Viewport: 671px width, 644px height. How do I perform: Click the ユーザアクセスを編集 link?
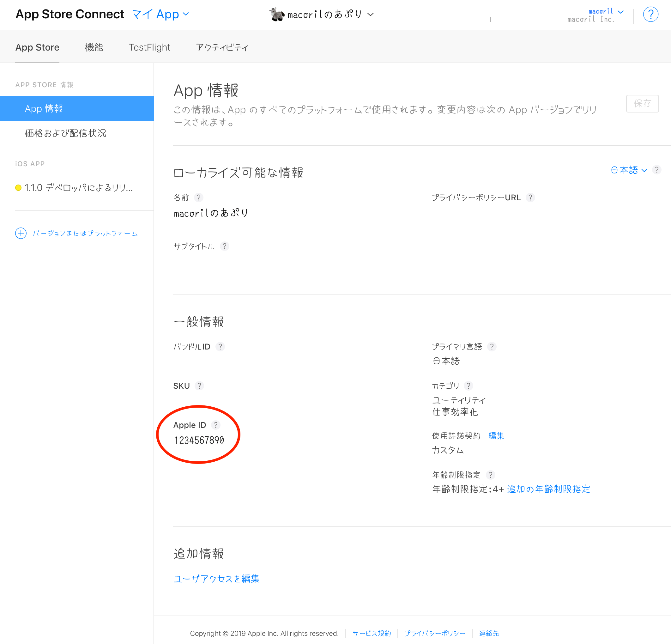(x=216, y=579)
